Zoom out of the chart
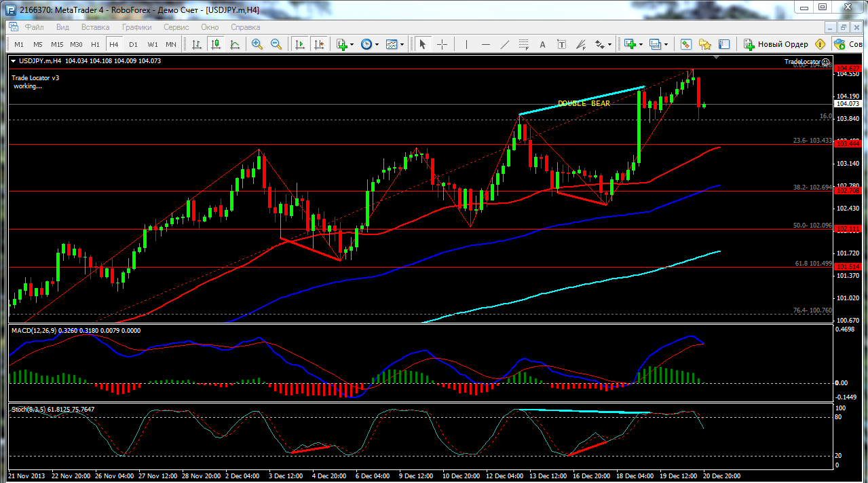This screenshot has width=868, height=483. tap(276, 44)
